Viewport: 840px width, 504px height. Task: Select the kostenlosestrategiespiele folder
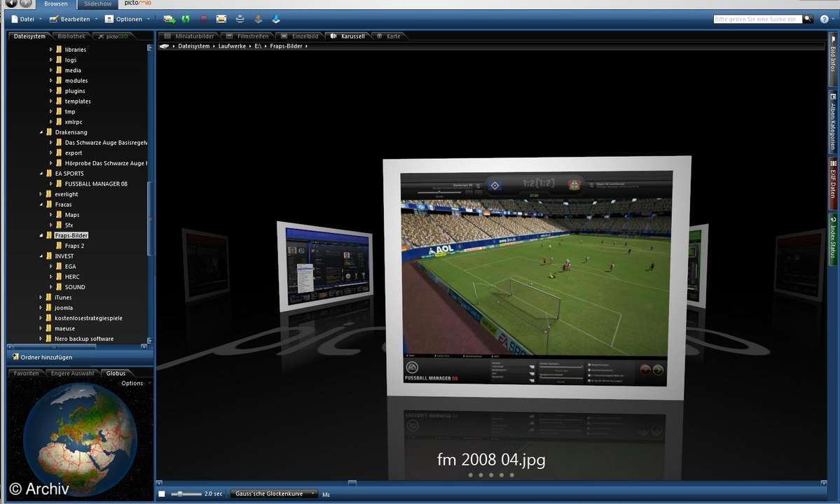pos(88,318)
